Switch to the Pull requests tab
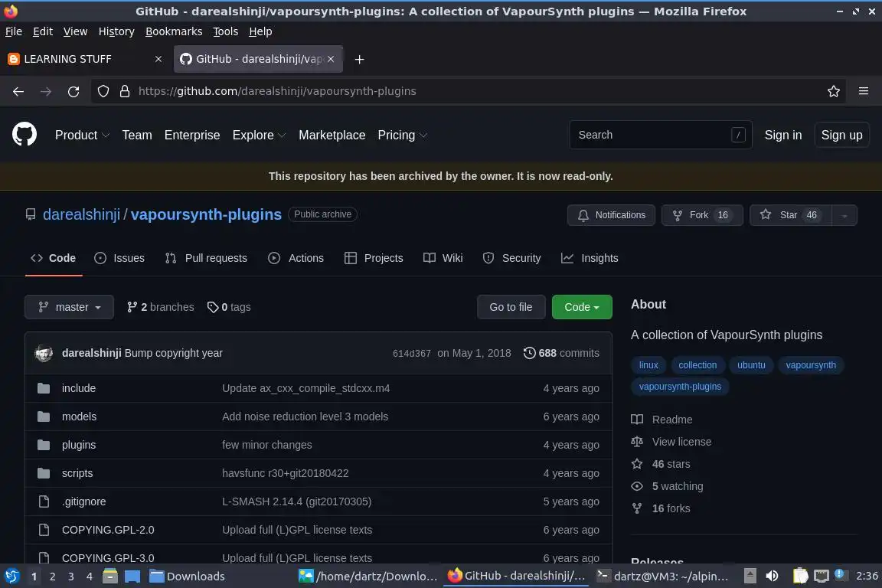The height and width of the screenshot is (588, 882). tap(206, 258)
